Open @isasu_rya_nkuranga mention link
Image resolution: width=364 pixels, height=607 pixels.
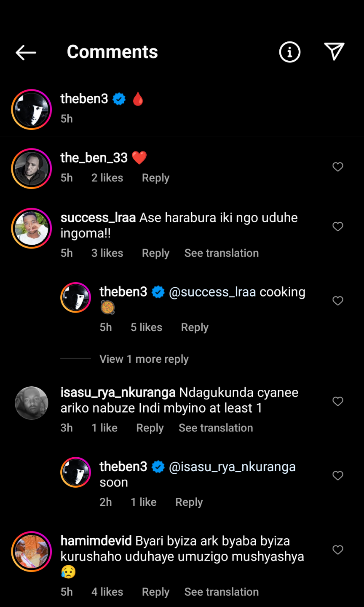[x=232, y=467]
